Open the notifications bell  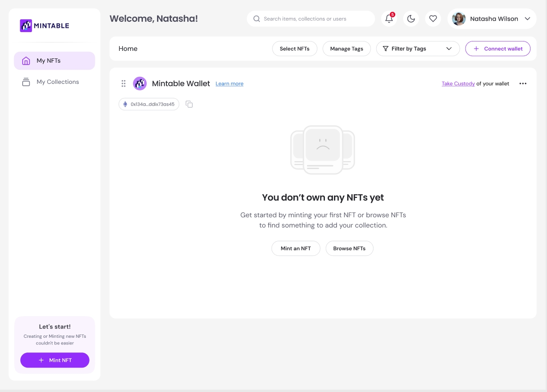(389, 19)
